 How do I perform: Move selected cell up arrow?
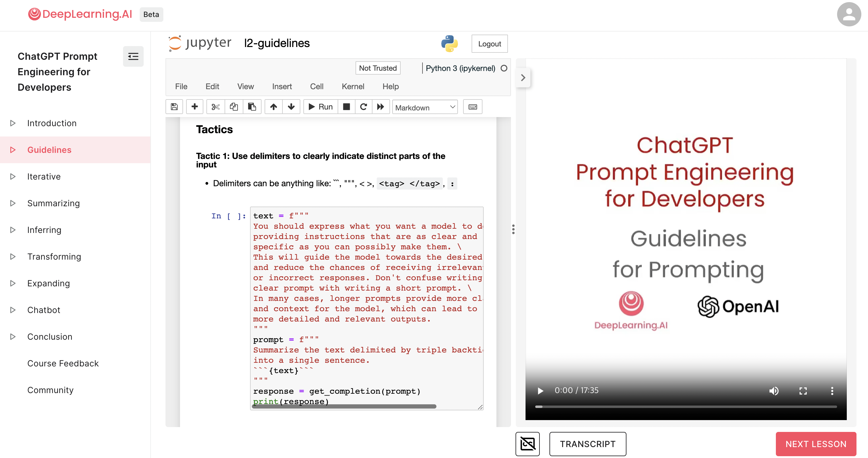273,107
